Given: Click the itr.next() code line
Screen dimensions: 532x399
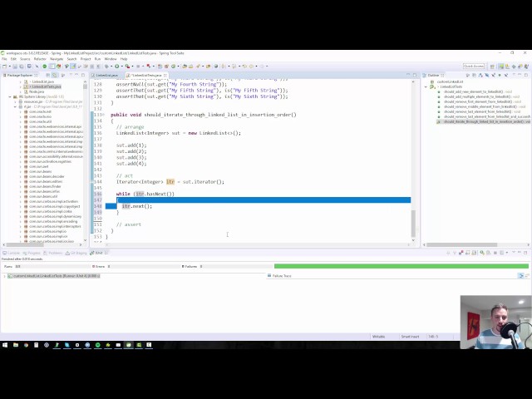Looking at the screenshot, I should pyautogui.click(x=137, y=206).
